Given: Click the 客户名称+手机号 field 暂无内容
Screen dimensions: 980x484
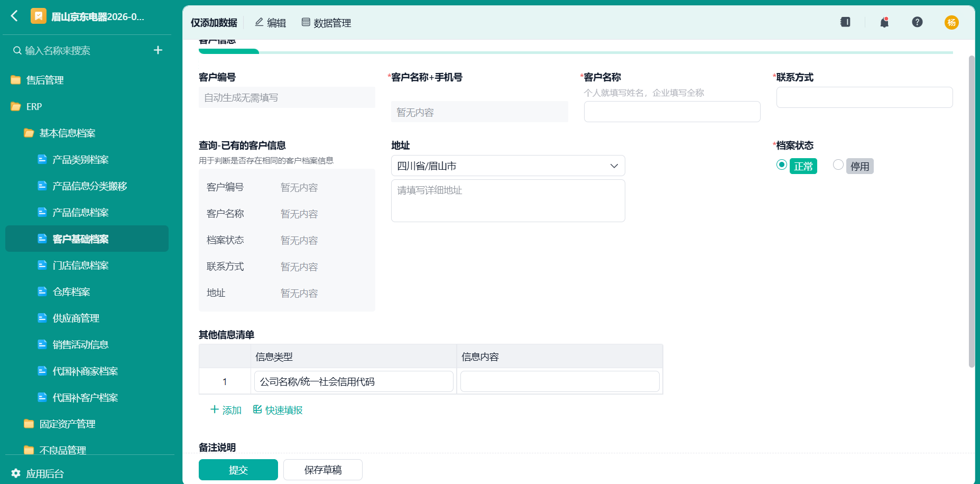Looking at the screenshot, I should (x=479, y=112).
